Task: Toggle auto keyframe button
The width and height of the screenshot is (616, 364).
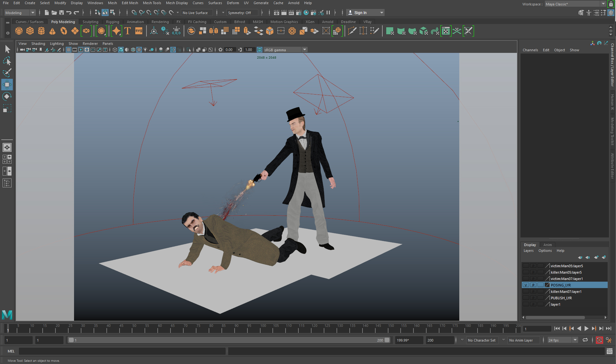Action: point(599,340)
